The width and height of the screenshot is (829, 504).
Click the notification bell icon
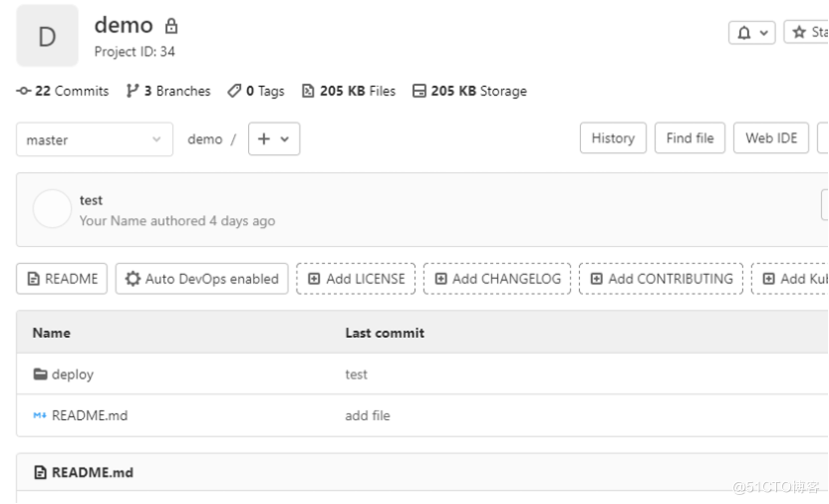tap(744, 33)
